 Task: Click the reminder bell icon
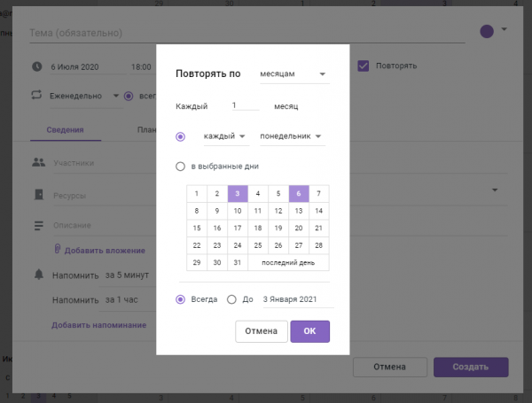tap(37, 275)
